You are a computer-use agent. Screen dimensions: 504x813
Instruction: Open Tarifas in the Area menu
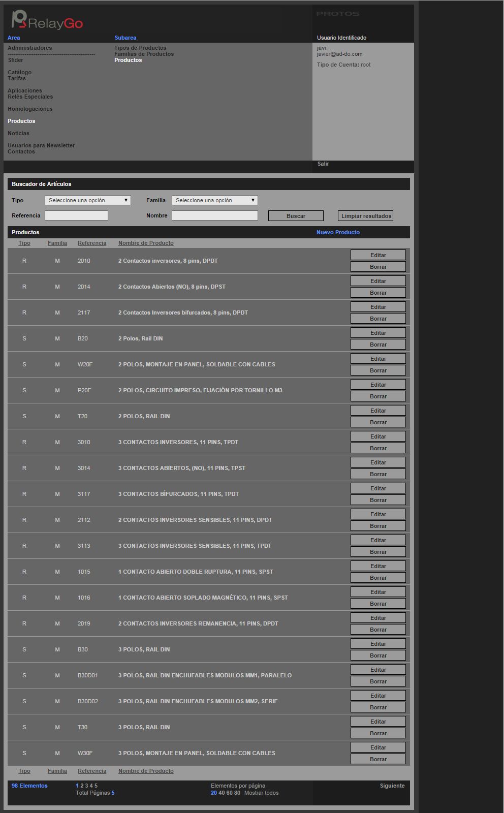[17, 78]
